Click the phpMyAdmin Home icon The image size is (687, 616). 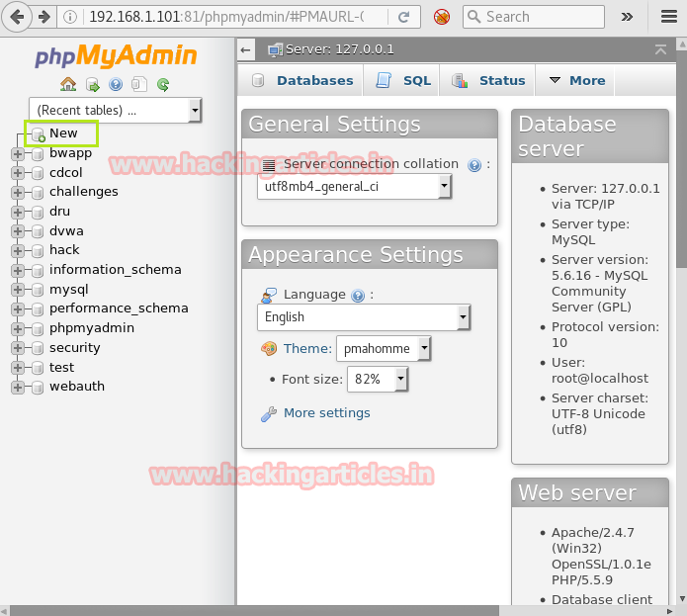pyautogui.click(x=68, y=84)
